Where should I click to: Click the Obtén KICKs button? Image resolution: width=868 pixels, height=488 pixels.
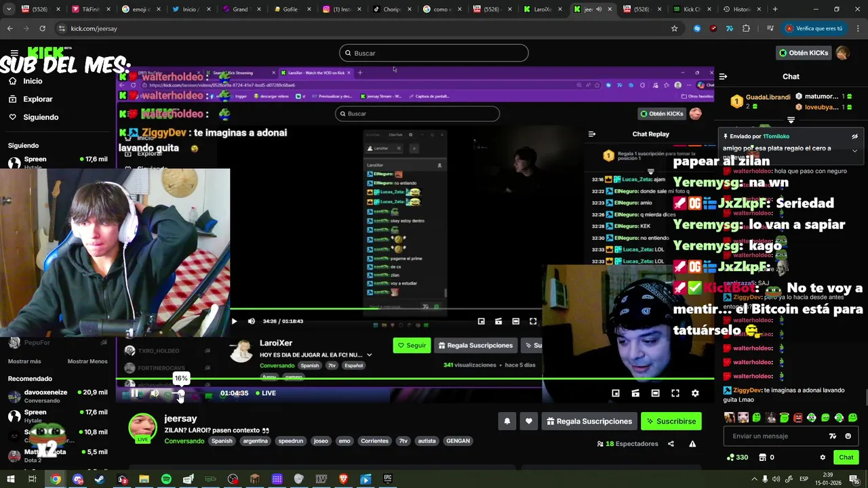(804, 53)
